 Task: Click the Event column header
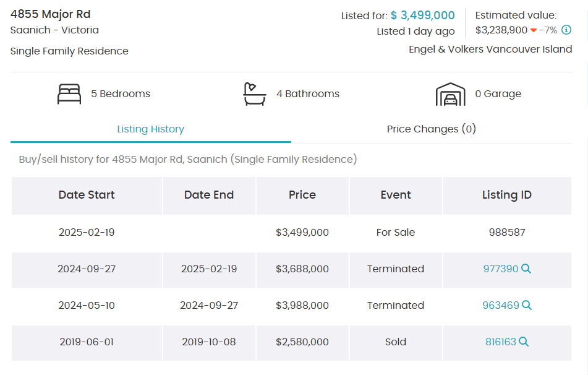[x=396, y=195]
